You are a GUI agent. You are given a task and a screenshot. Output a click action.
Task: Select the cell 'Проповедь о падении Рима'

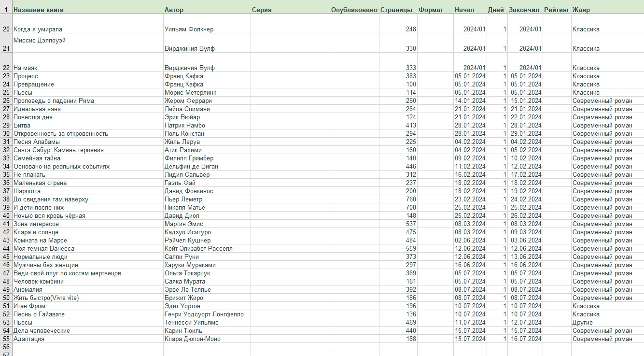coord(87,100)
